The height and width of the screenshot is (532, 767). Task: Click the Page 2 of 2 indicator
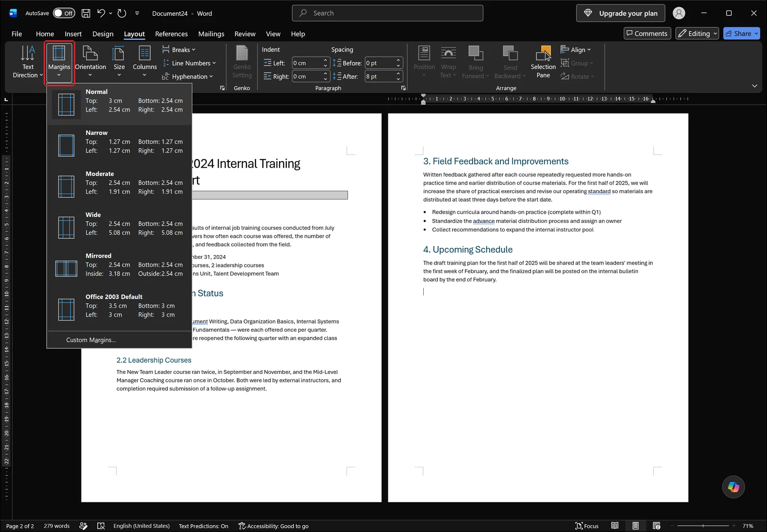20,526
